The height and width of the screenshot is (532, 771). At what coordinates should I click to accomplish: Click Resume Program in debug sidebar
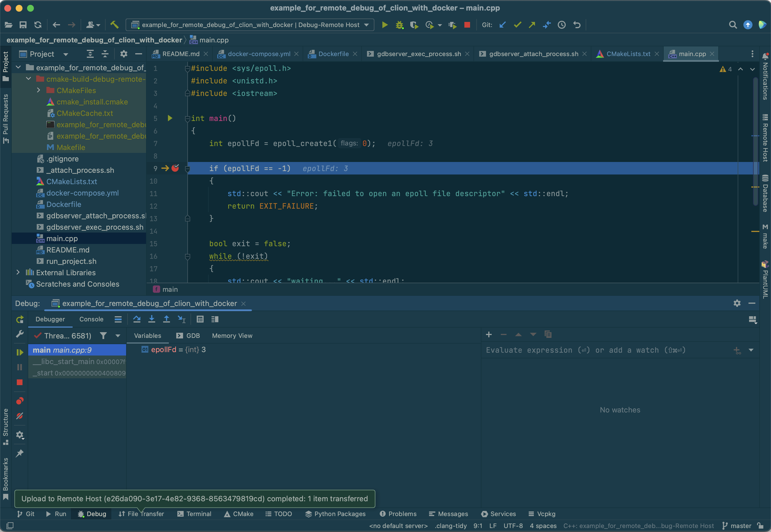click(20, 352)
